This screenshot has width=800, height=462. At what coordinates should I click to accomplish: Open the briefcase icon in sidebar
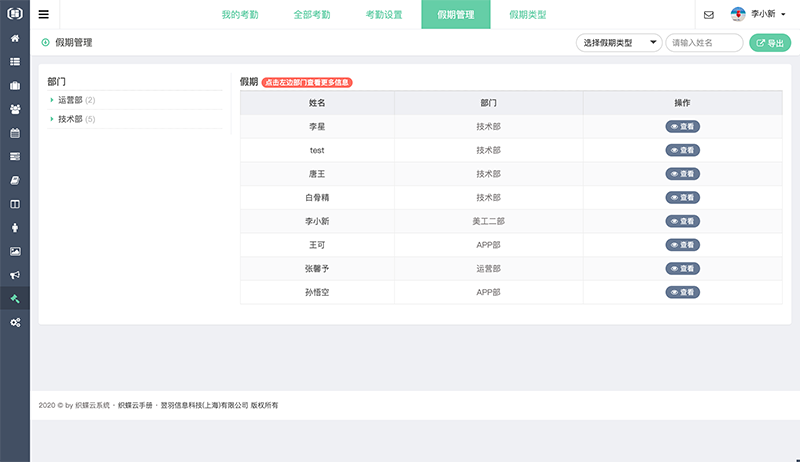click(x=15, y=86)
